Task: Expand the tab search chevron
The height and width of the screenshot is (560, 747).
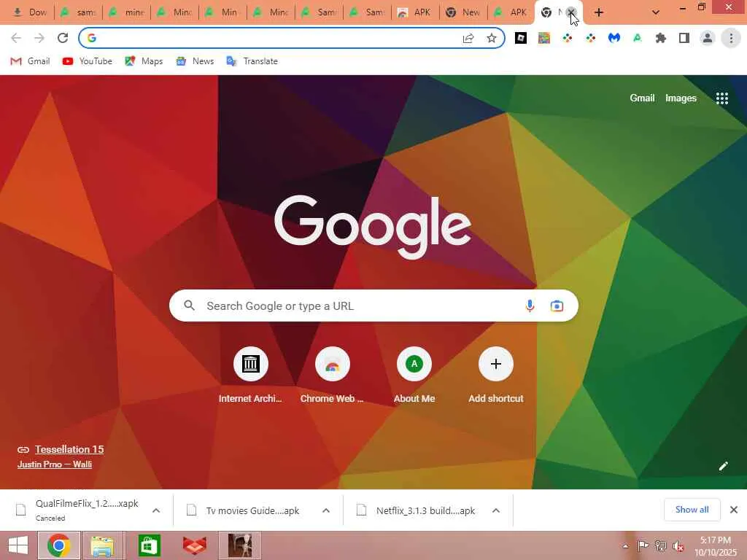Action: pos(656,12)
